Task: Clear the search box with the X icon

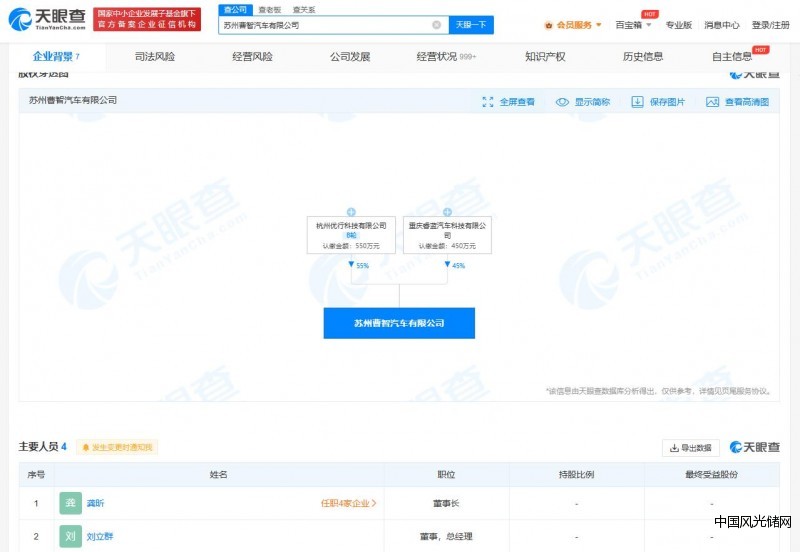Action: (437, 24)
